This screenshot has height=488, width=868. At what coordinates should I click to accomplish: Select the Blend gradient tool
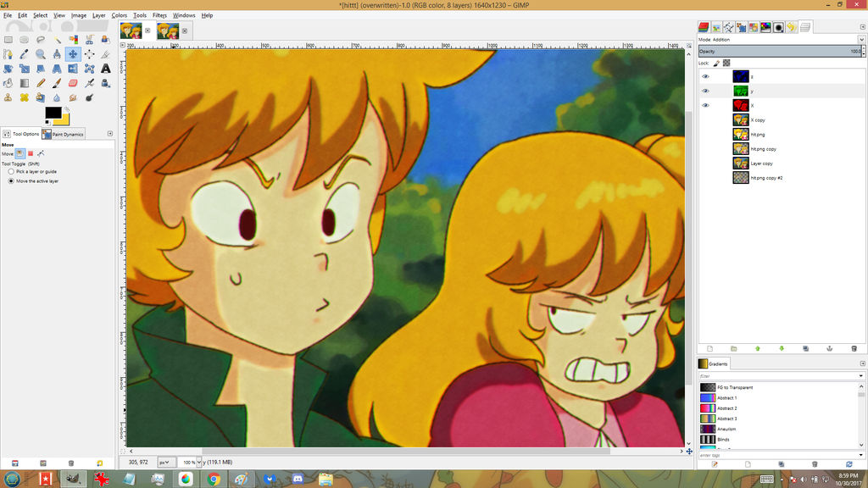(x=25, y=83)
